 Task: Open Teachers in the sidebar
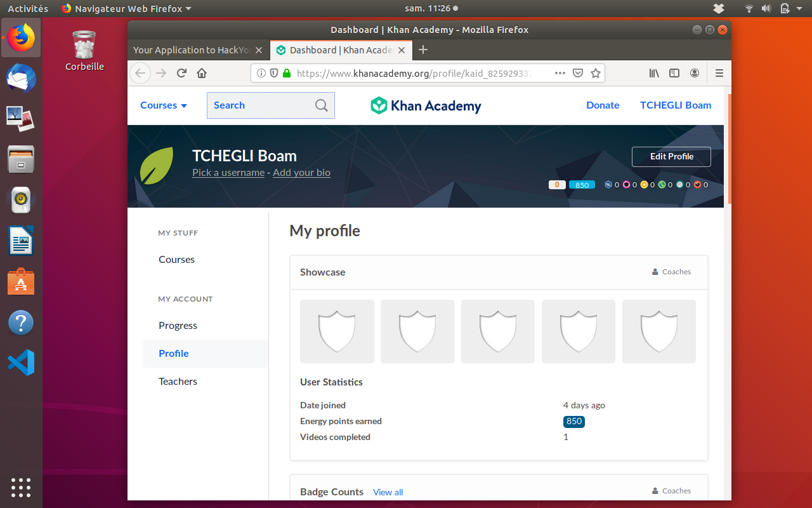tap(178, 382)
